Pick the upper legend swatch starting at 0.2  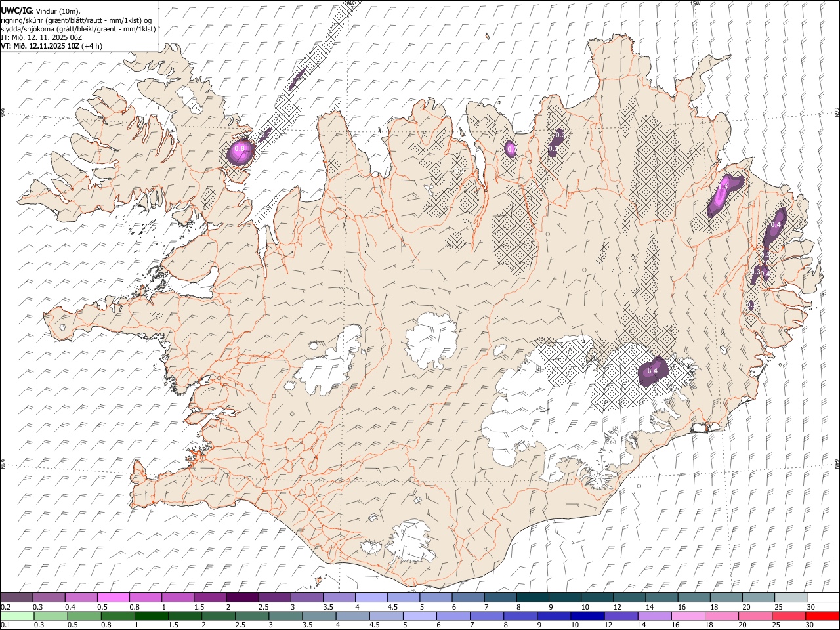(x=17, y=597)
